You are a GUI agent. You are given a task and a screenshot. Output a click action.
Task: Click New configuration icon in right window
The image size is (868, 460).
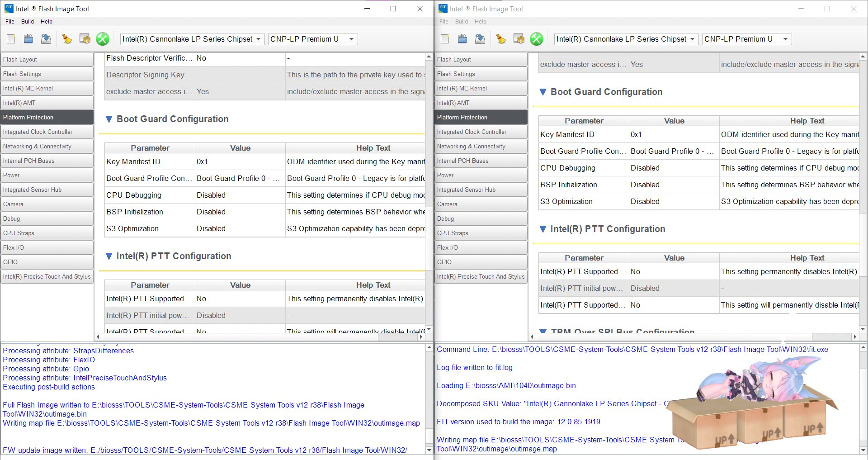click(x=445, y=39)
